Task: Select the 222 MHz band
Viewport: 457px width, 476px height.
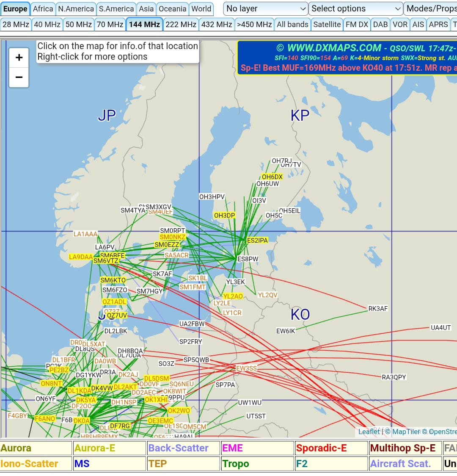Action: [x=181, y=24]
